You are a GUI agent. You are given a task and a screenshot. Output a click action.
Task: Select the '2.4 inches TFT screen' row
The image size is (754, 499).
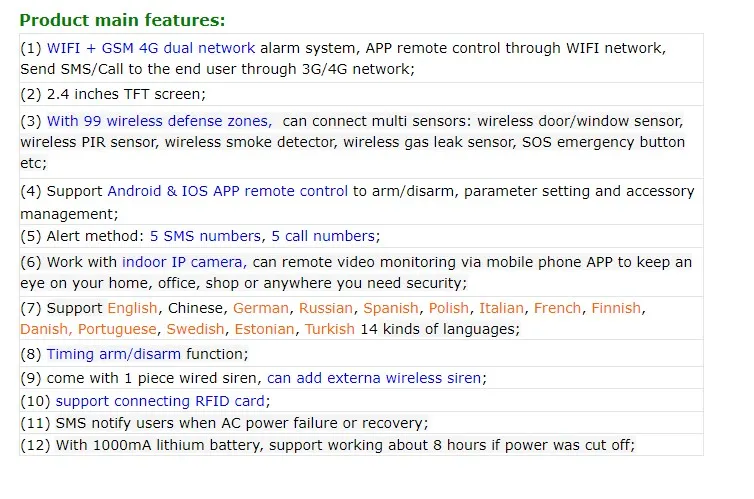[361, 94]
